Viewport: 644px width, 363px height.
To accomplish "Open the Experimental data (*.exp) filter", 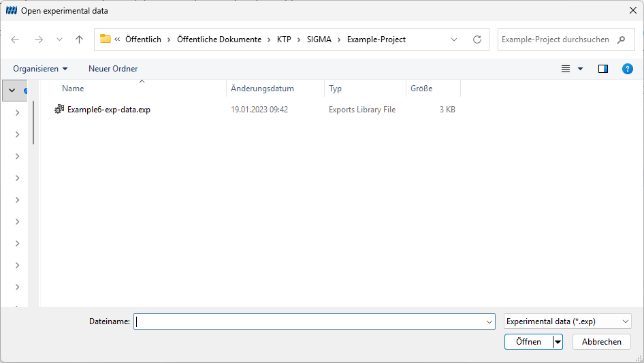I will click(567, 321).
